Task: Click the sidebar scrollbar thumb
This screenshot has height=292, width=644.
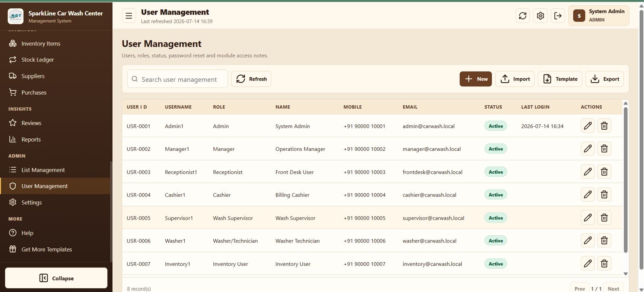Action: pos(111,212)
